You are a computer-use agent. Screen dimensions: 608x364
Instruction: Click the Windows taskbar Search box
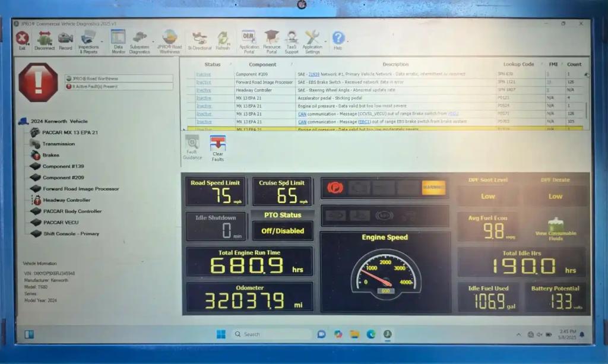(270, 334)
